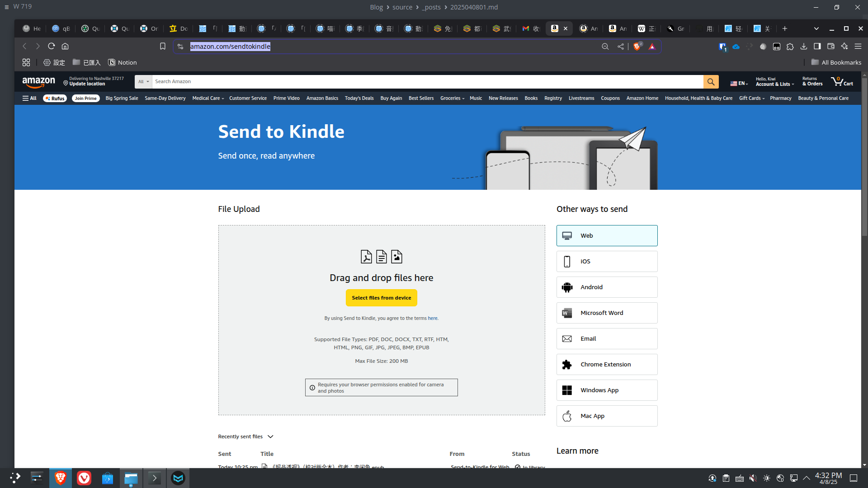The height and width of the screenshot is (488, 868).
Task: Toggle system volume mute icon
Action: tap(753, 478)
